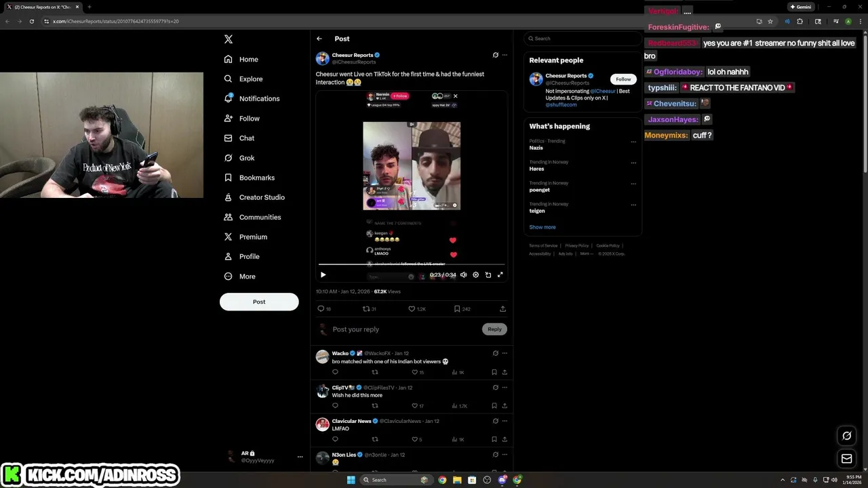Click the Windows taskbar Search box
The image size is (868, 488).
[395, 480]
